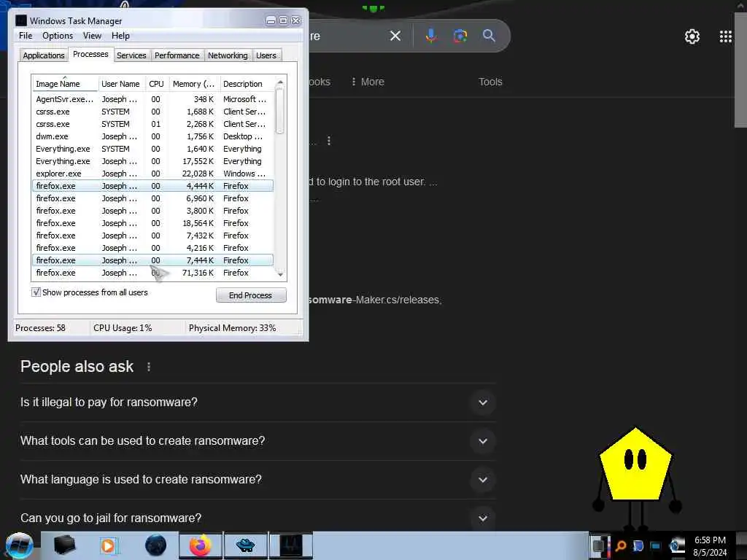Click the search magnifier button
Viewport: 747px width, 560px height.
point(489,36)
